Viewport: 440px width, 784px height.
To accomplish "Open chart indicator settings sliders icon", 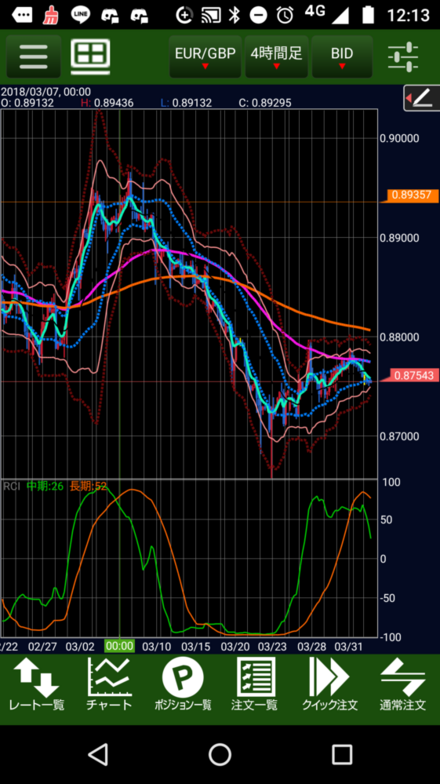I will click(x=403, y=57).
